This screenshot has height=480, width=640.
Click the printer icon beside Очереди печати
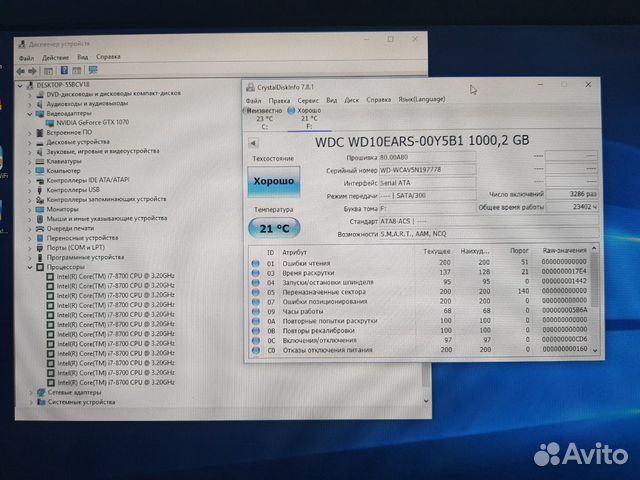coord(40,229)
